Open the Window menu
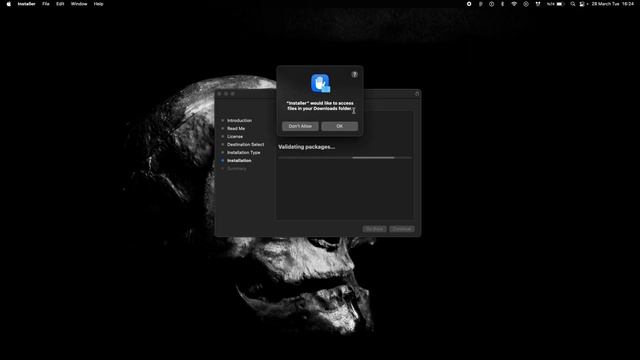640x360 pixels. point(79,4)
